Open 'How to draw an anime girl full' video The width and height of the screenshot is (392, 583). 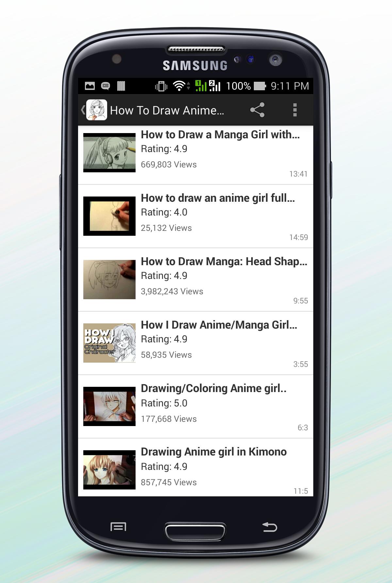pos(218,198)
